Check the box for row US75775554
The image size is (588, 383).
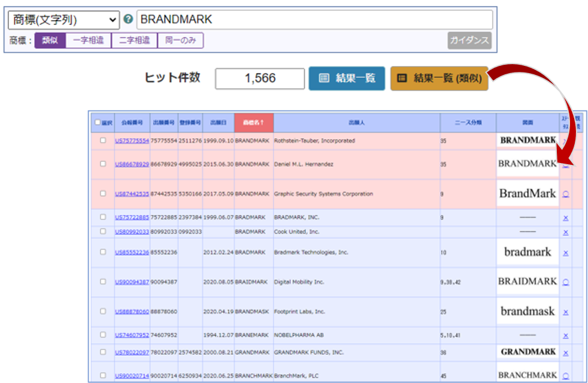pyautogui.click(x=103, y=140)
